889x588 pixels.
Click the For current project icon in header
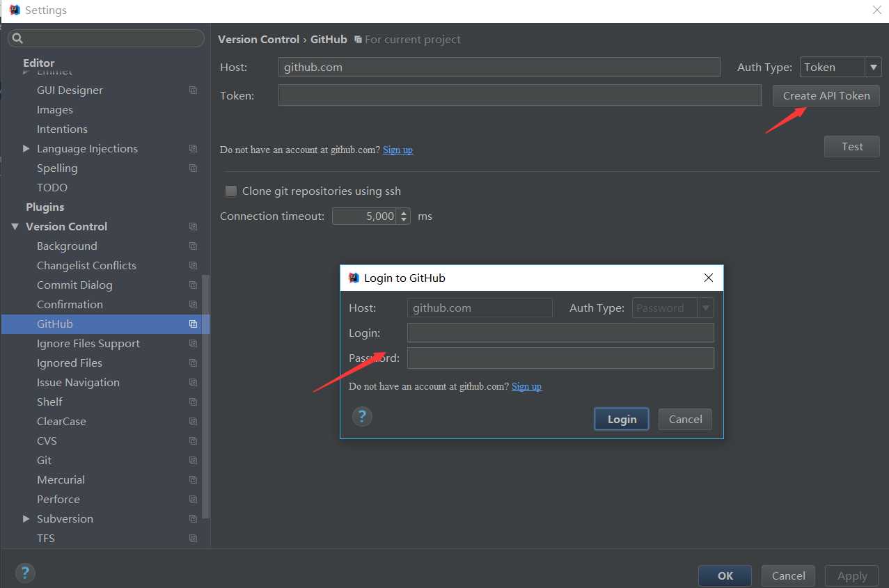(x=358, y=40)
